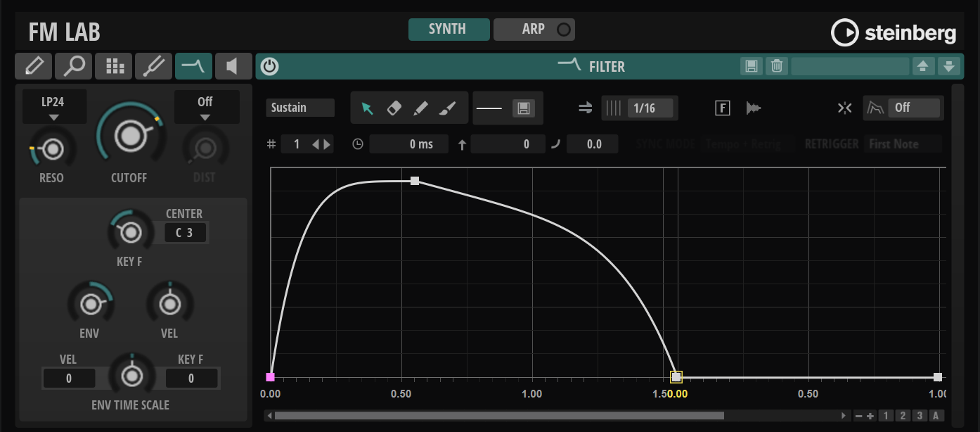Choose the straight line shape

pyautogui.click(x=489, y=108)
